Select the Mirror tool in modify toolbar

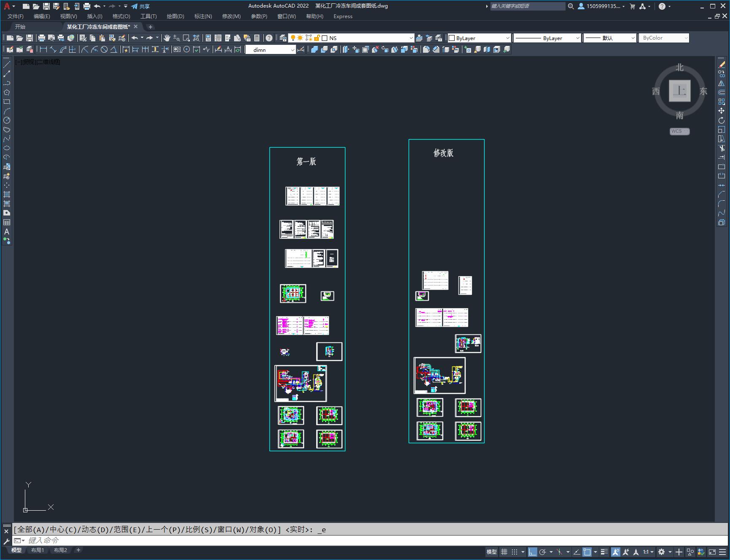pos(722,83)
